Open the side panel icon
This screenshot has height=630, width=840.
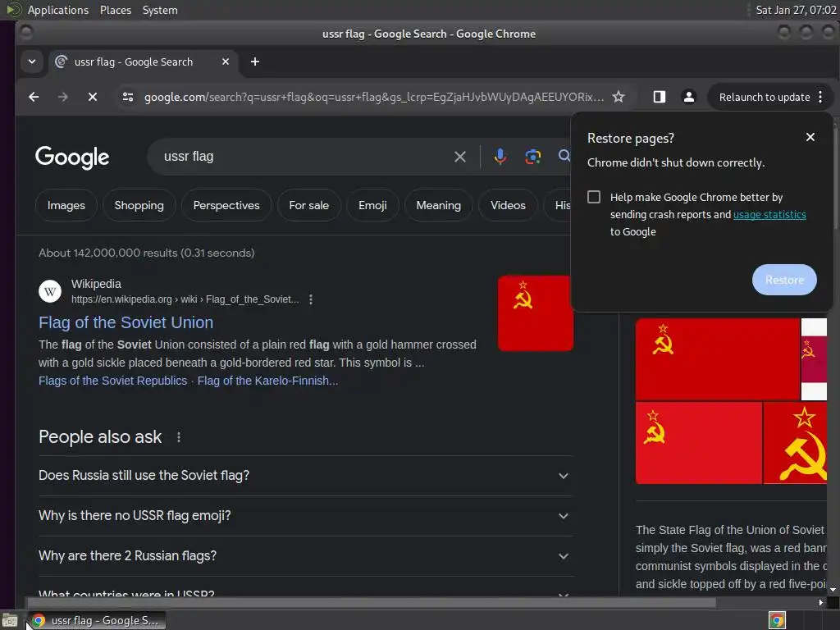659,97
